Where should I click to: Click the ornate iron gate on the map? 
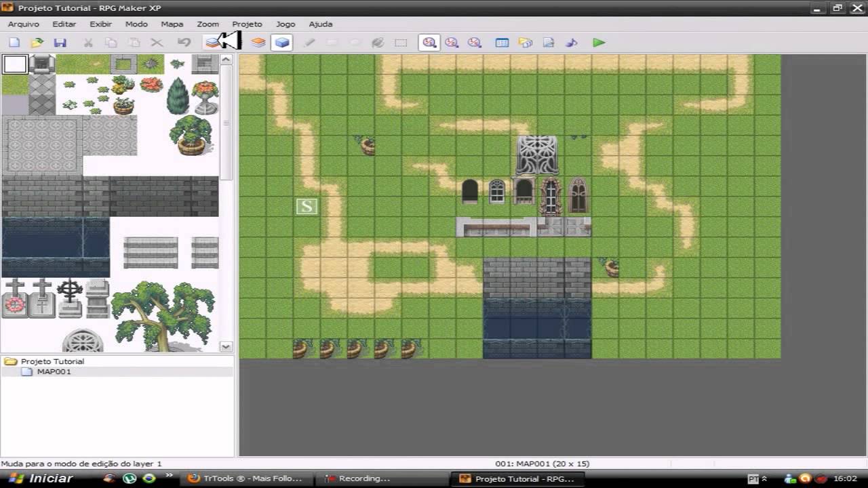coord(537,155)
